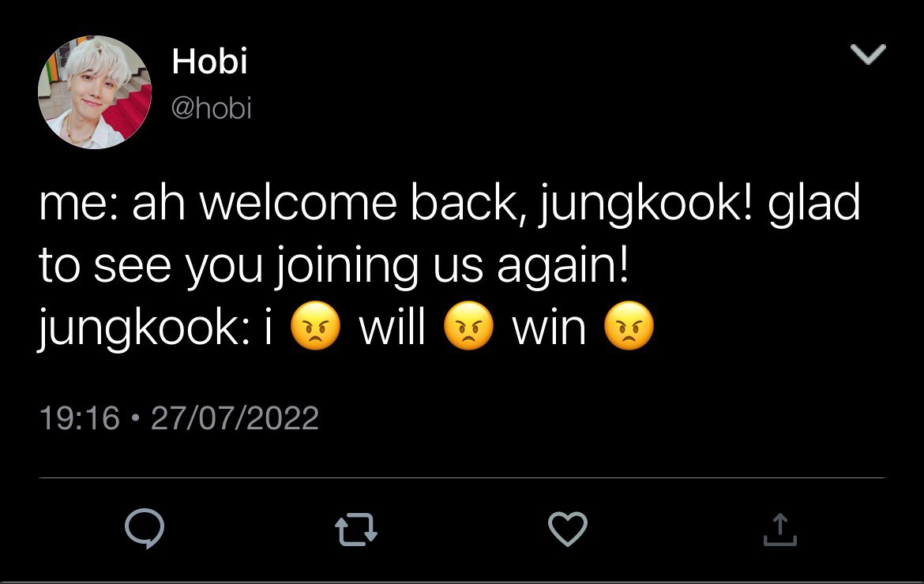Viewport: 924px width, 584px height.
Task: Open tweet options with the top-right chevron
Action: (869, 54)
